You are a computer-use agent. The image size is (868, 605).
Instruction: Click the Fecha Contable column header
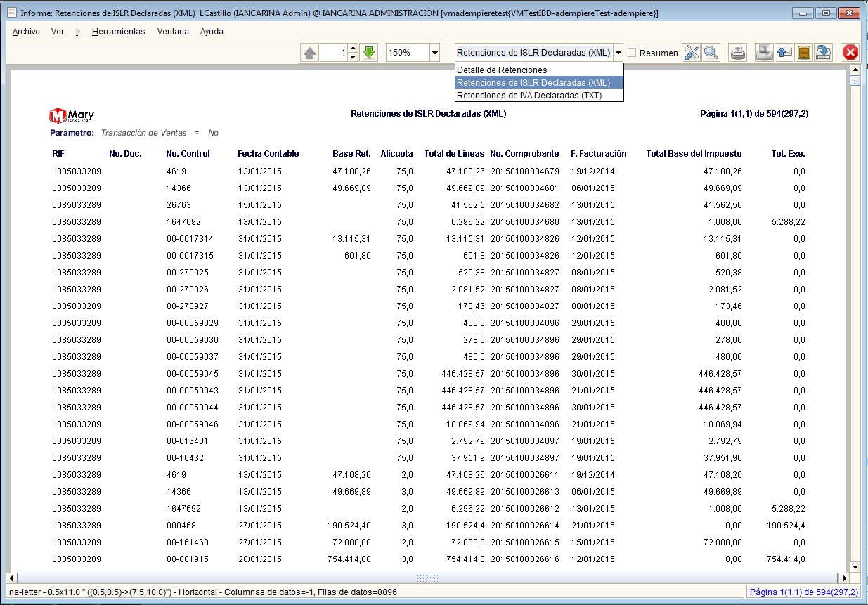(268, 154)
